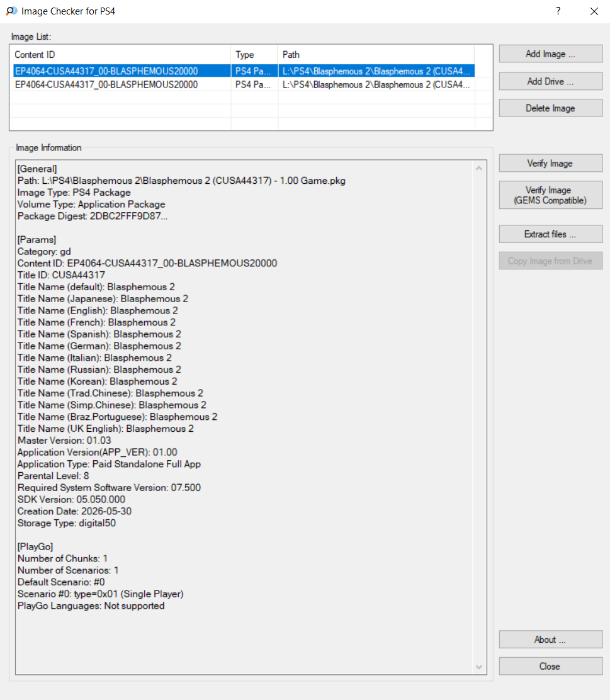Click the Path line ending in 1.00 Game.pkg
Screen dimensions: 610x700
coord(181,181)
